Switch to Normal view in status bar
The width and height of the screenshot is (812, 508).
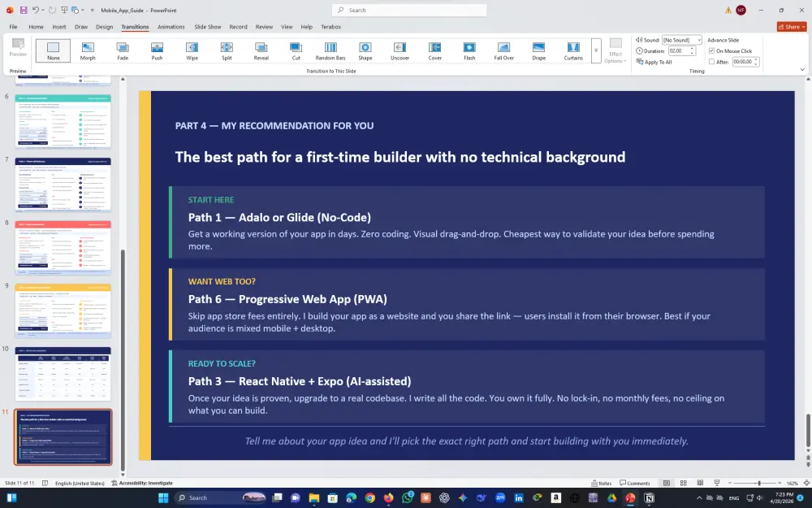pos(667,483)
